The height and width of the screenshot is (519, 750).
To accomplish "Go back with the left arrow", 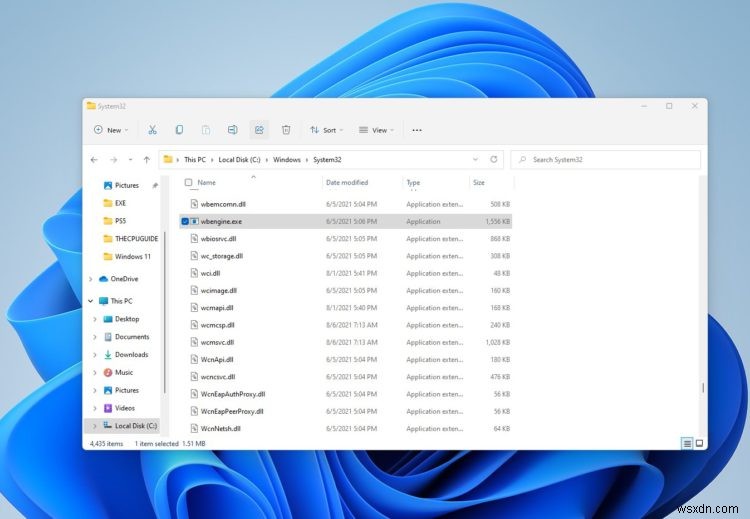I will (x=94, y=160).
